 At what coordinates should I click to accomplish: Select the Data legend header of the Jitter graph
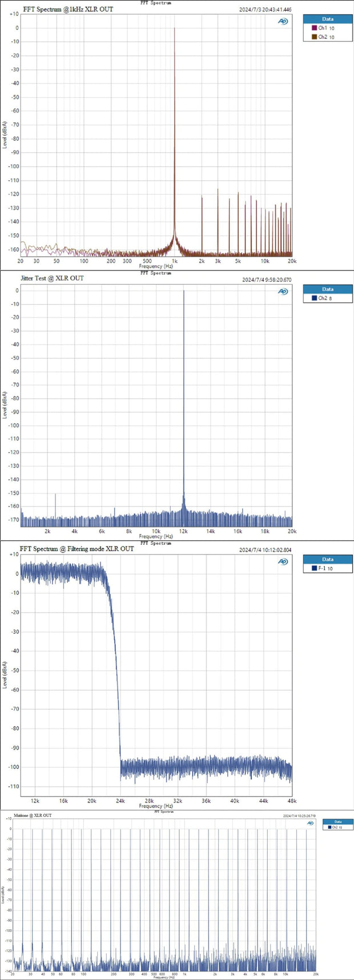click(x=327, y=289)
